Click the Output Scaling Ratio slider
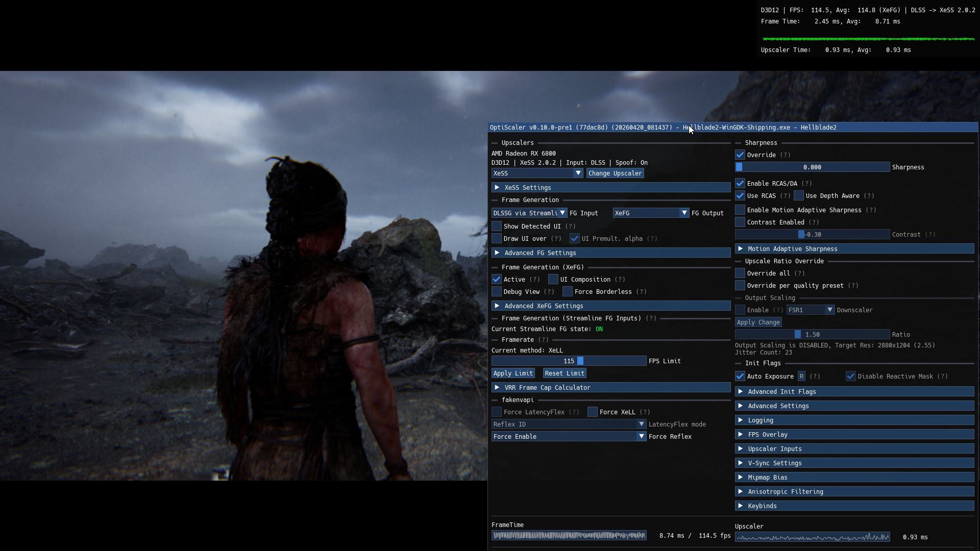 click(813, 335)
